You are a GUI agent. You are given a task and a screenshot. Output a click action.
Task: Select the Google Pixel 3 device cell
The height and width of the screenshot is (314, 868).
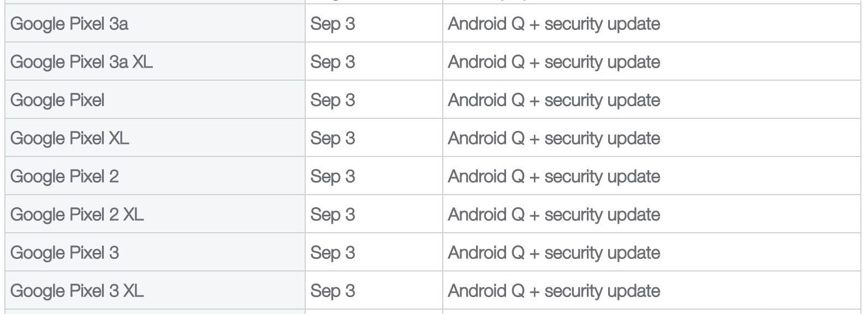[x=155, y=252]
